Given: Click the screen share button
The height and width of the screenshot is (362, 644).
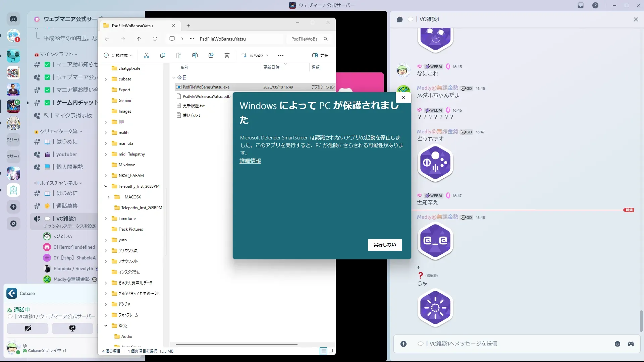Looking at the screenshot, I should [x=72, y=328].
